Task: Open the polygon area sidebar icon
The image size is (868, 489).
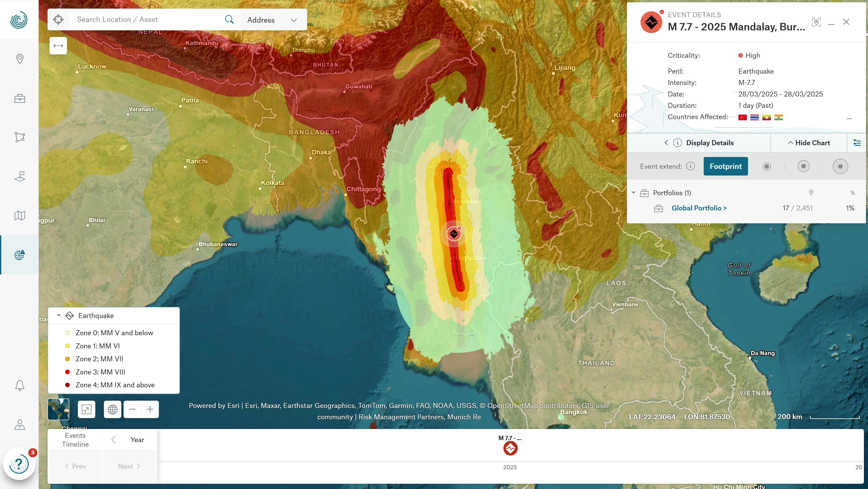Action: coord(19,137)
